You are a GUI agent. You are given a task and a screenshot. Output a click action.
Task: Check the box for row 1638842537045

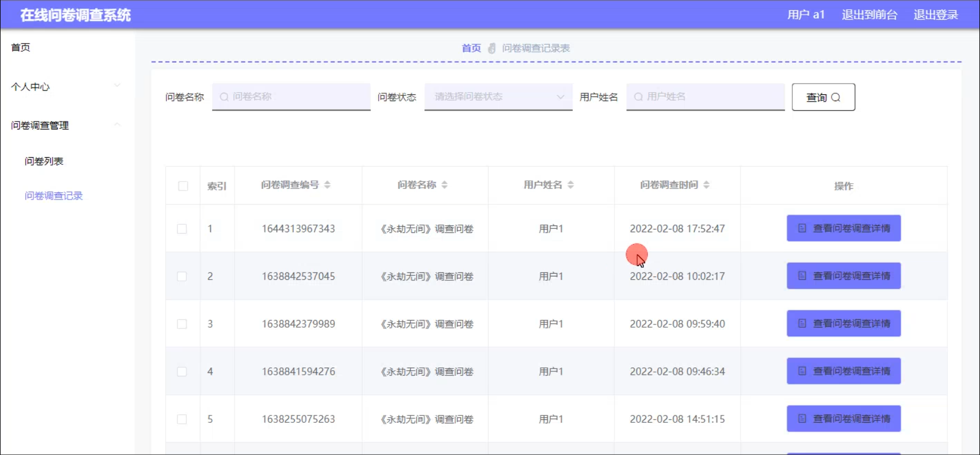182,276
